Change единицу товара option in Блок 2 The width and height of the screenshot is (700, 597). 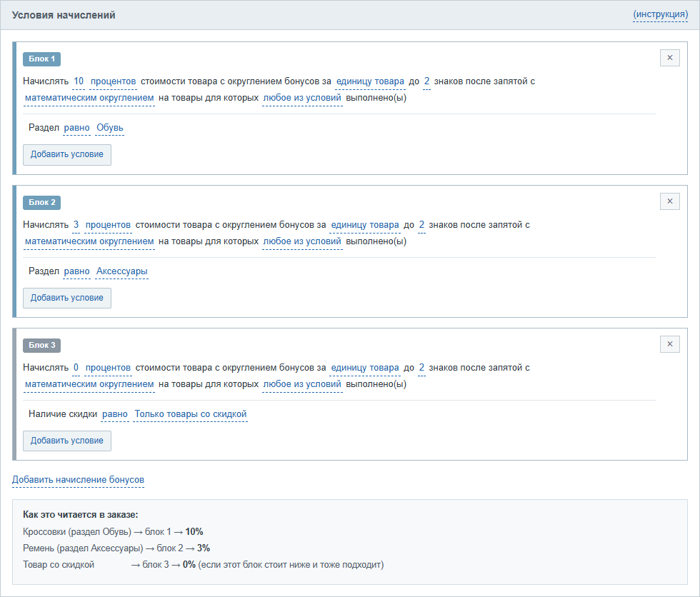click(x=365, y=225)
